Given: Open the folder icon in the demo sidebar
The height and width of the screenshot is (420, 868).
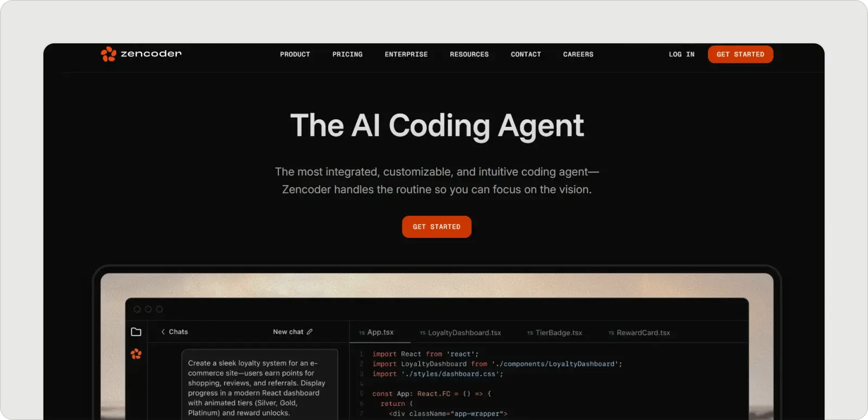Looking at the screenshot, I should click(136, 332).
